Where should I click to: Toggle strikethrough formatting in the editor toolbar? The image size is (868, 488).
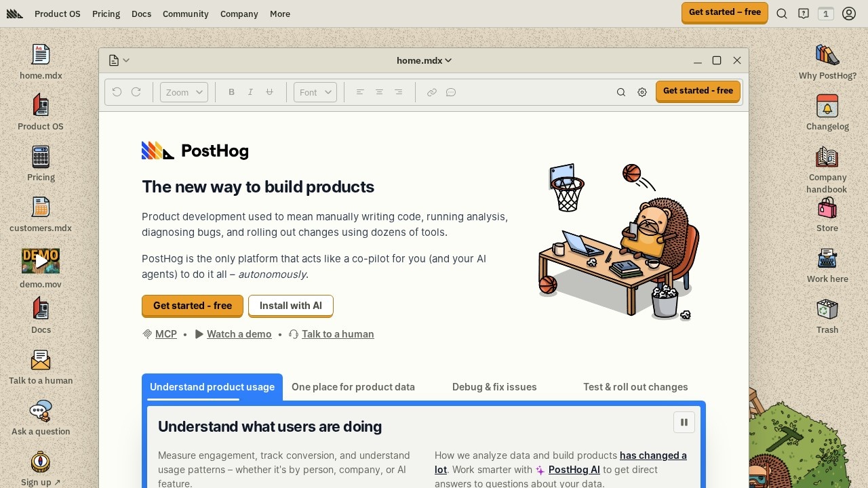pyautogui.click(x=269, y=91)
